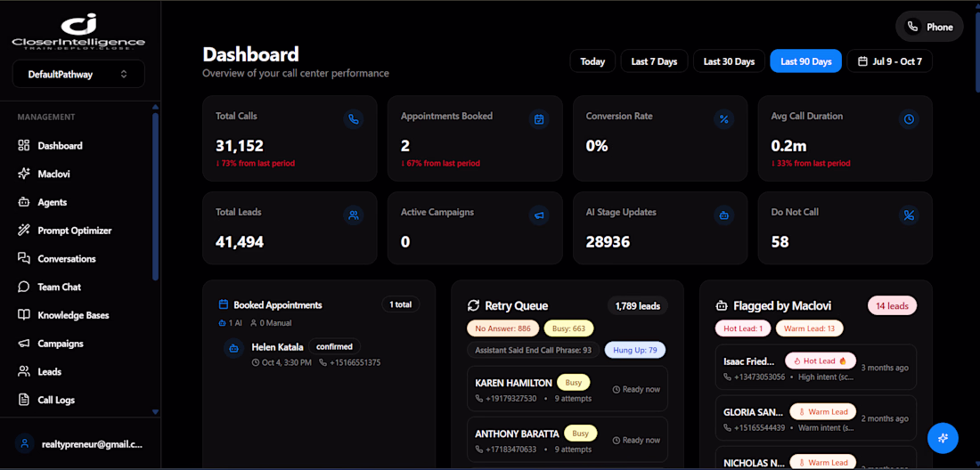The image size is (980, 470).
Task: Click the Do Not Call crossed-phone icon
Action: [x=909, y=215]
